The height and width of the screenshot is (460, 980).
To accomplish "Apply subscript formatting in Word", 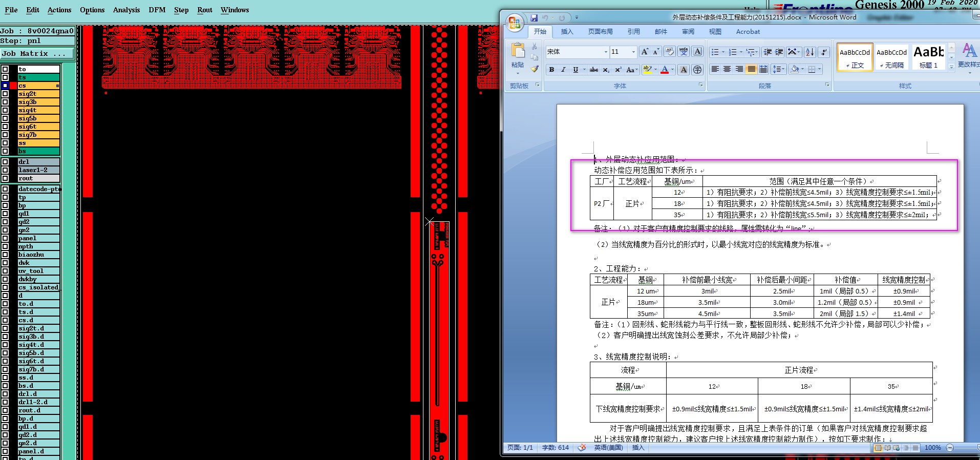I will [606, 70].
